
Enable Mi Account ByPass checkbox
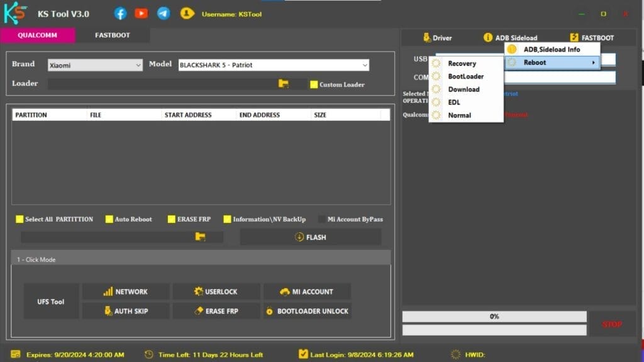pos(321,219)
